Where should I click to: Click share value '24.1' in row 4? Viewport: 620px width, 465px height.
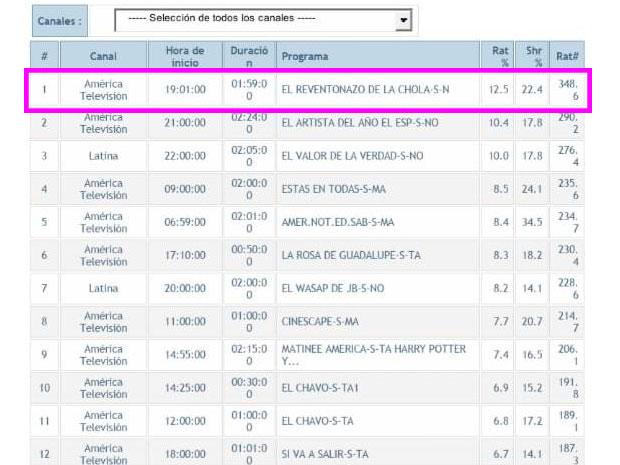click(532, 189)
